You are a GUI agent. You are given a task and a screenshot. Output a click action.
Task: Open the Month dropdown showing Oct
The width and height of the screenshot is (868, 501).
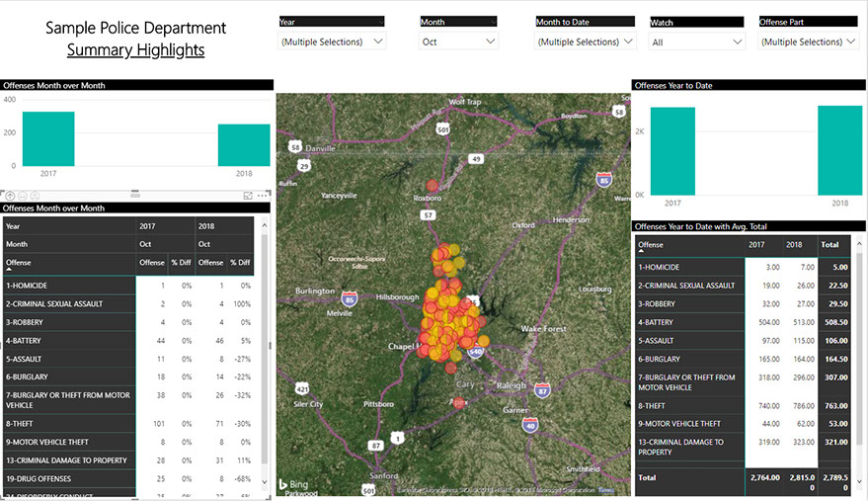pyautogui.click(x=458, y=42)
